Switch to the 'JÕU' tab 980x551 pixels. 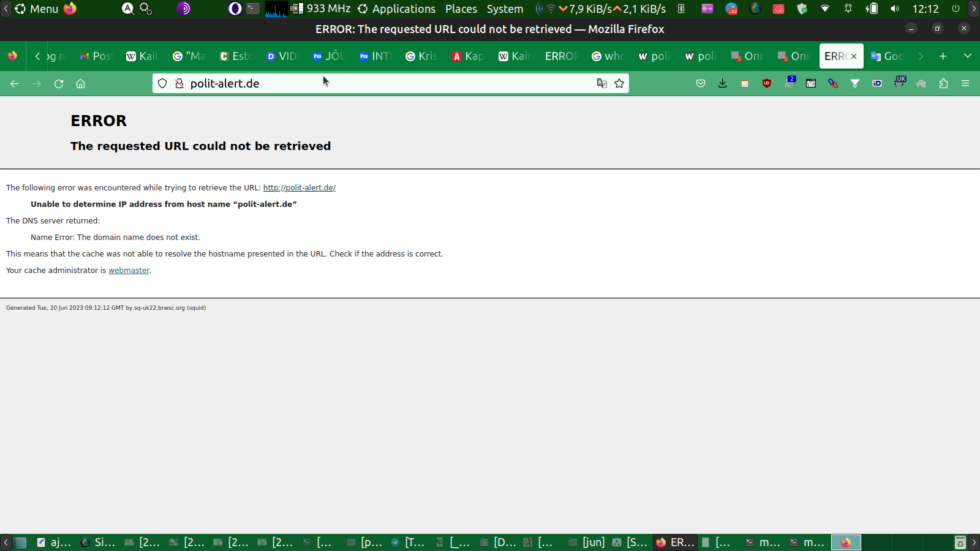[x=330, y=56]
